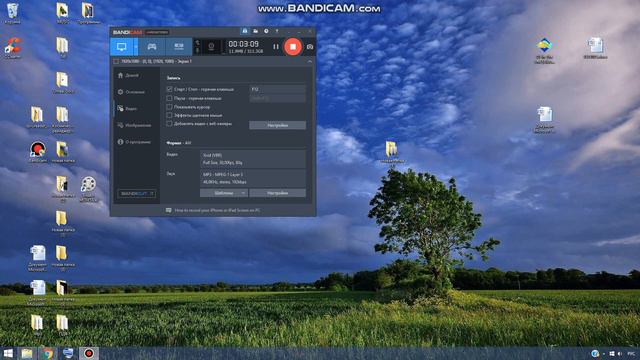The height and width of the screenshot is (360, 640).
Task: Stop recording with the red button
Action: (x=293, y=47)
